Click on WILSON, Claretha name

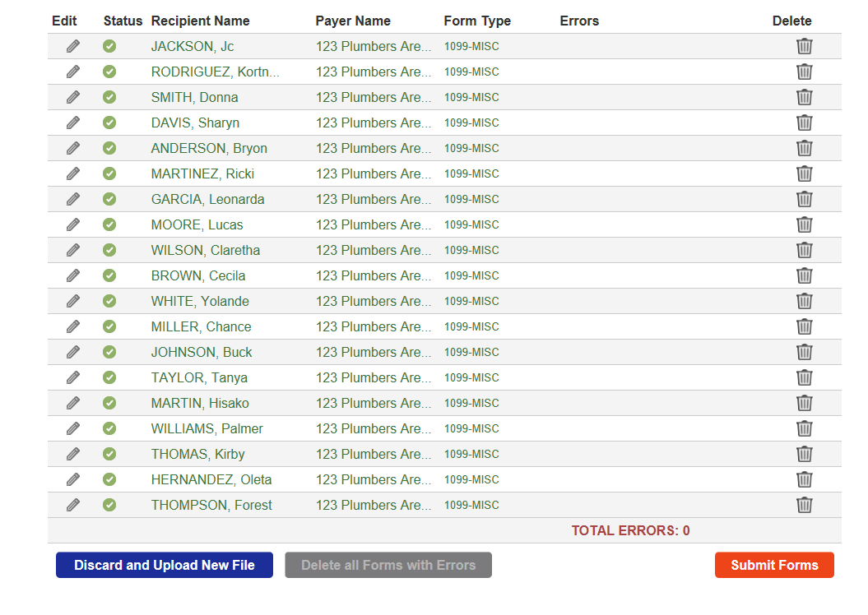[x=206, y=250]
